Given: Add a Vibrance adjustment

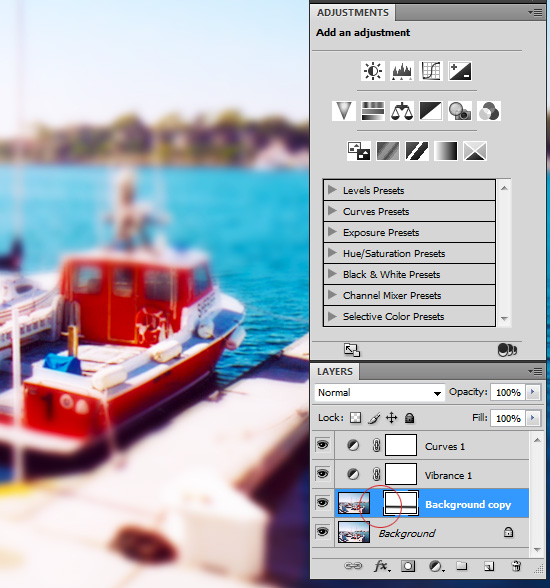Looking at the screenshot, I should (x=344, y=111).
